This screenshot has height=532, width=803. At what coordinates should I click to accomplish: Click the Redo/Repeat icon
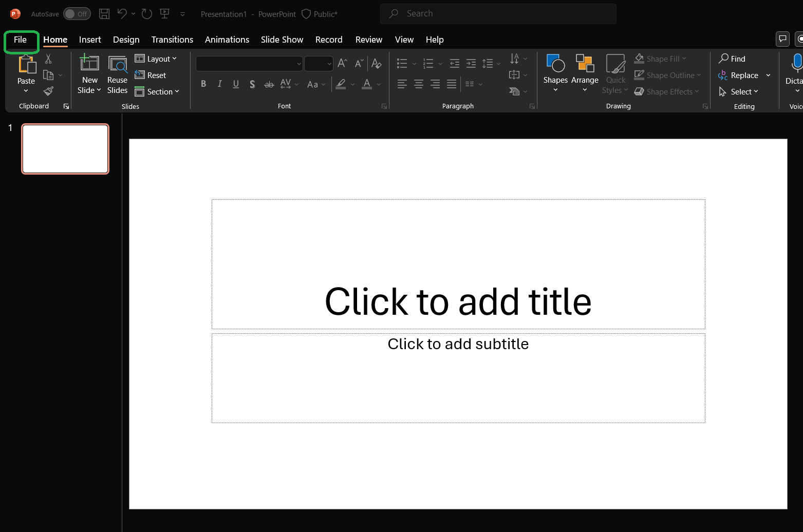click(147, 14)
